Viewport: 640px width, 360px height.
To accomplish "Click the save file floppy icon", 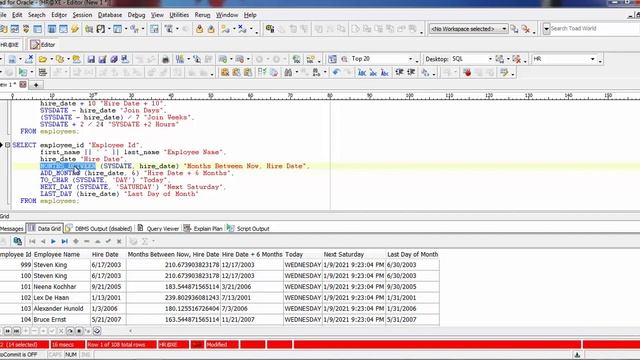I will pyautogui.click(x=91, y=59).
